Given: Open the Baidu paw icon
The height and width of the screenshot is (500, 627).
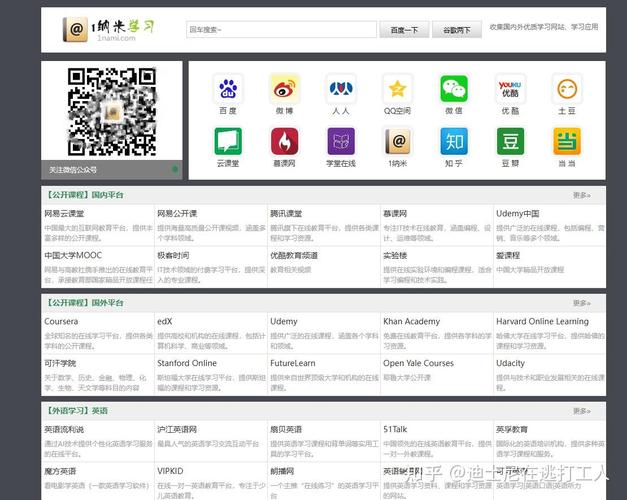Looking at the screenshot, I should [228, 89].
